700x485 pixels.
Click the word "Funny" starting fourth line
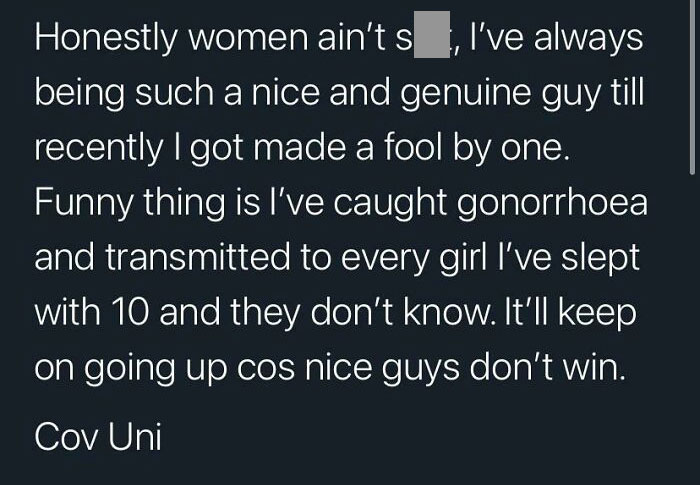83,203
